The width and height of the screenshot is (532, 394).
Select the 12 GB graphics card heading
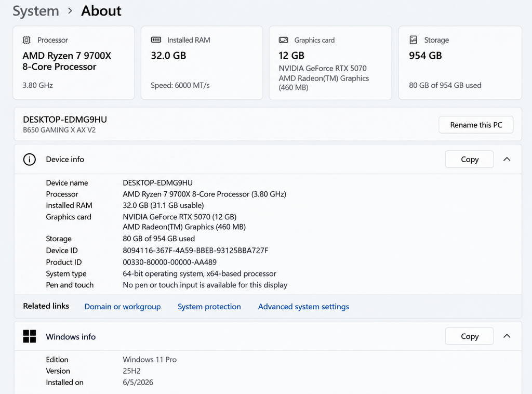click(291, 55)
